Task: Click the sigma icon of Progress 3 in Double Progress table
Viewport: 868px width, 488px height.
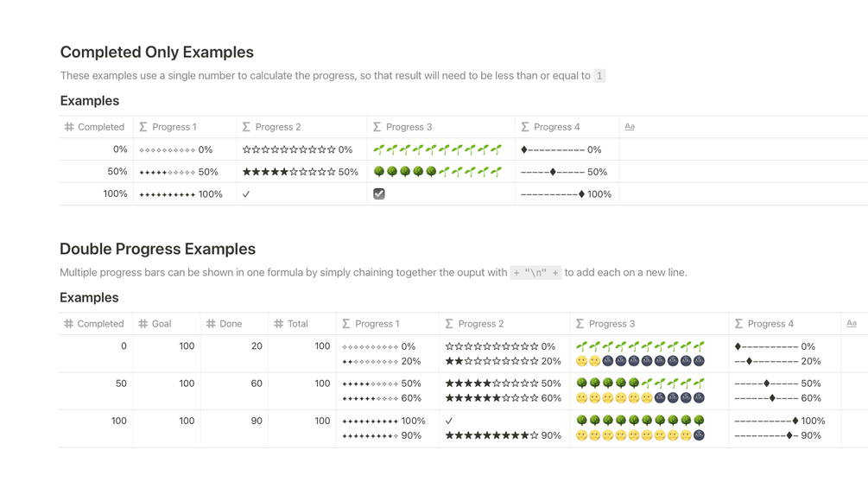Action: coord(580,324)
